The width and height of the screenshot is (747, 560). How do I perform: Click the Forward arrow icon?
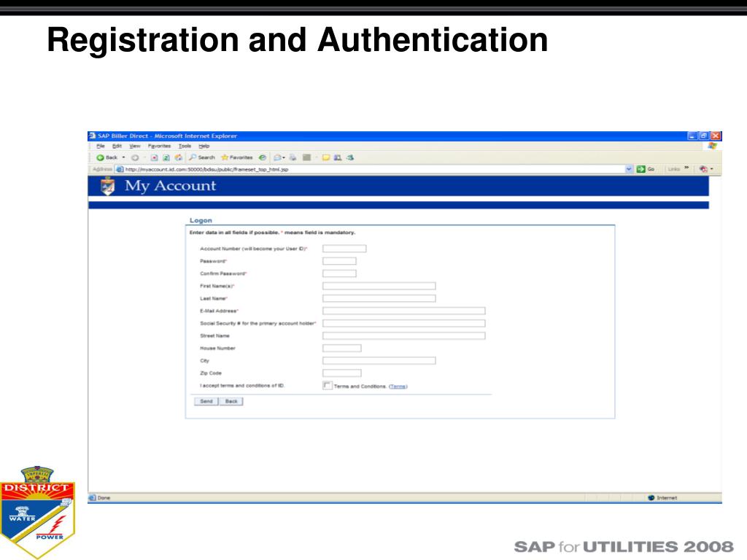point(135,157)
